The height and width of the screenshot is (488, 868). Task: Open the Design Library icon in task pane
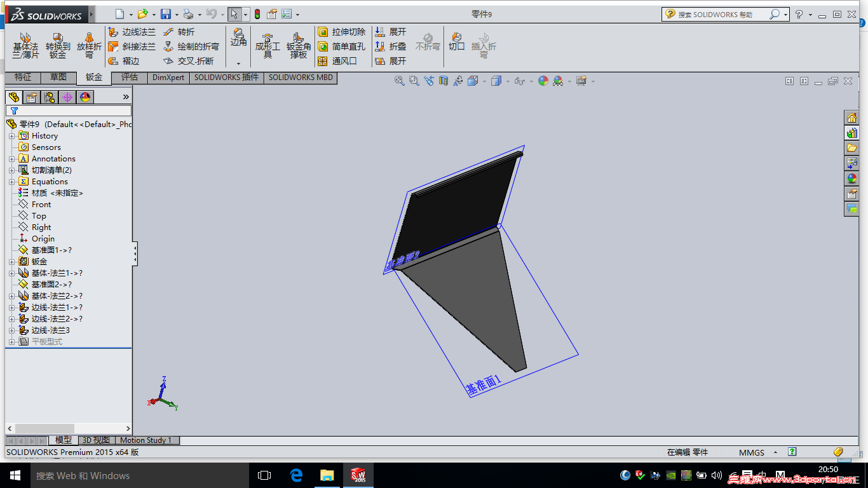(x=852, y=133)
